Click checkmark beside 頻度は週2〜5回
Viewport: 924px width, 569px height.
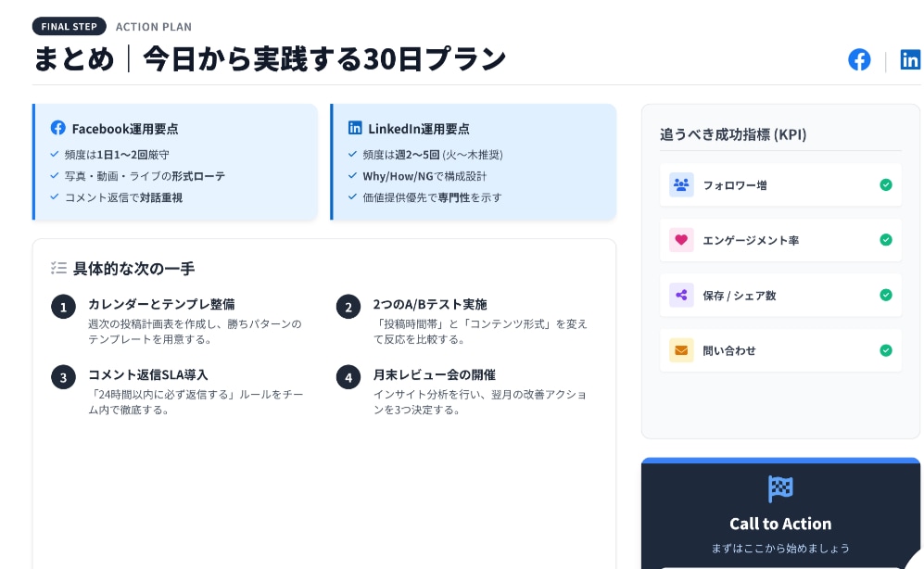352,155
